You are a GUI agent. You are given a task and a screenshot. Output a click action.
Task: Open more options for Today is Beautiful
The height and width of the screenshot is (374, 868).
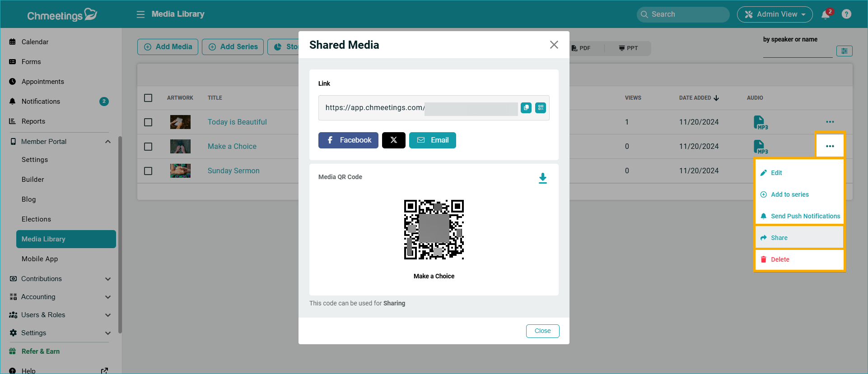[830, 122]
